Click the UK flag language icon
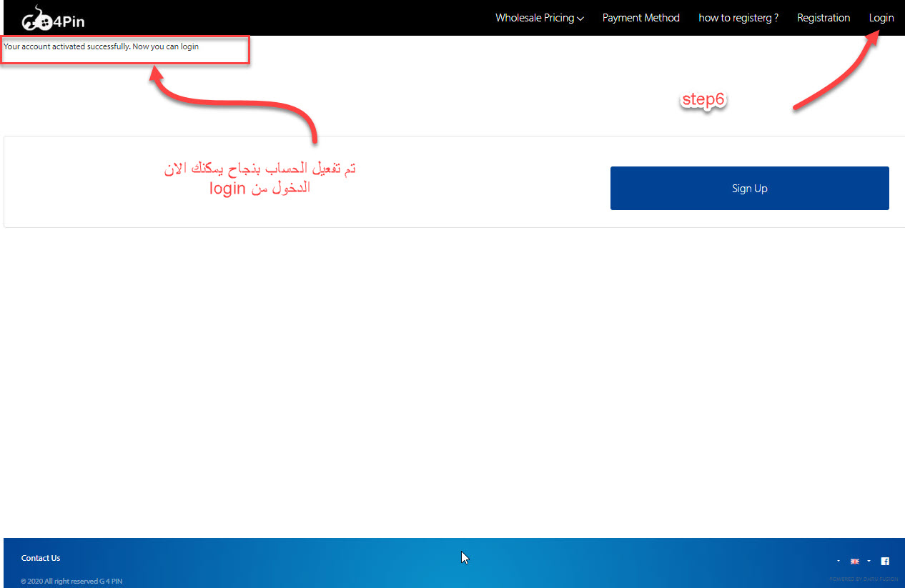905x588 pixels. pos(854,562)
